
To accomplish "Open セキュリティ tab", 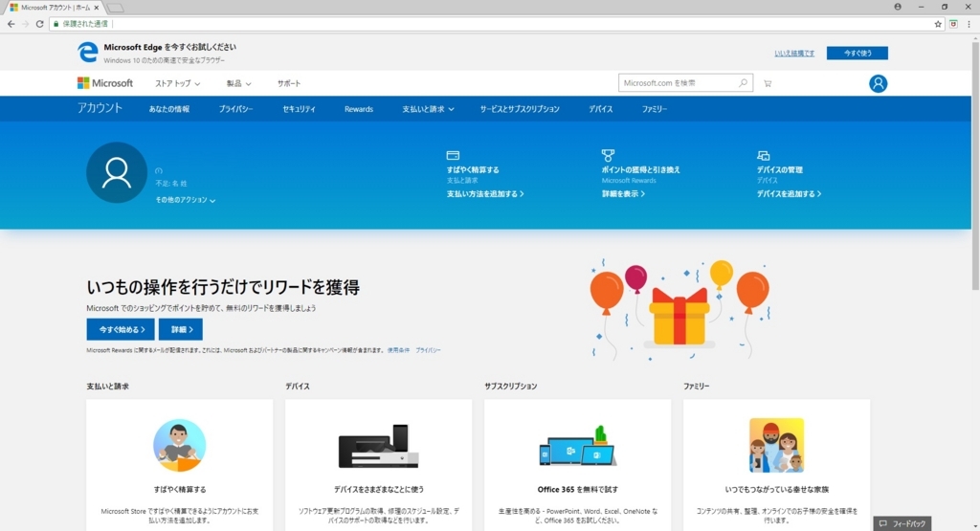I will (x=299, y=109).
